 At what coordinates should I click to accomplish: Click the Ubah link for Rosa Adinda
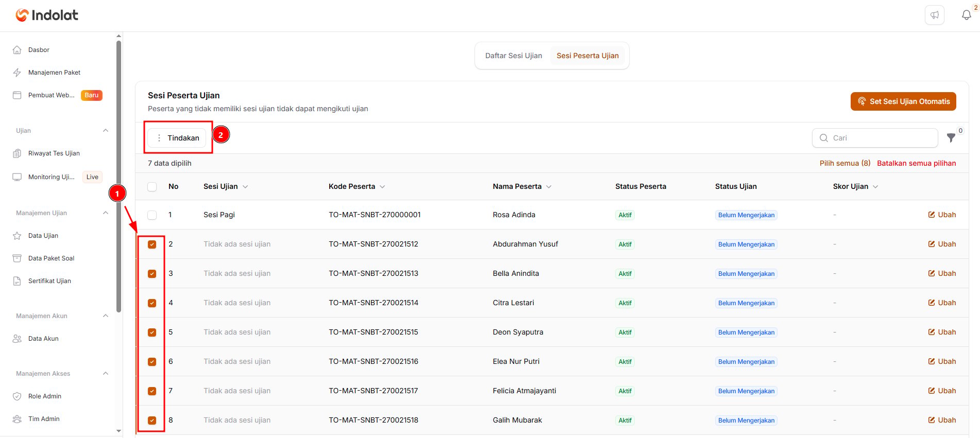(x=947, y=215)
